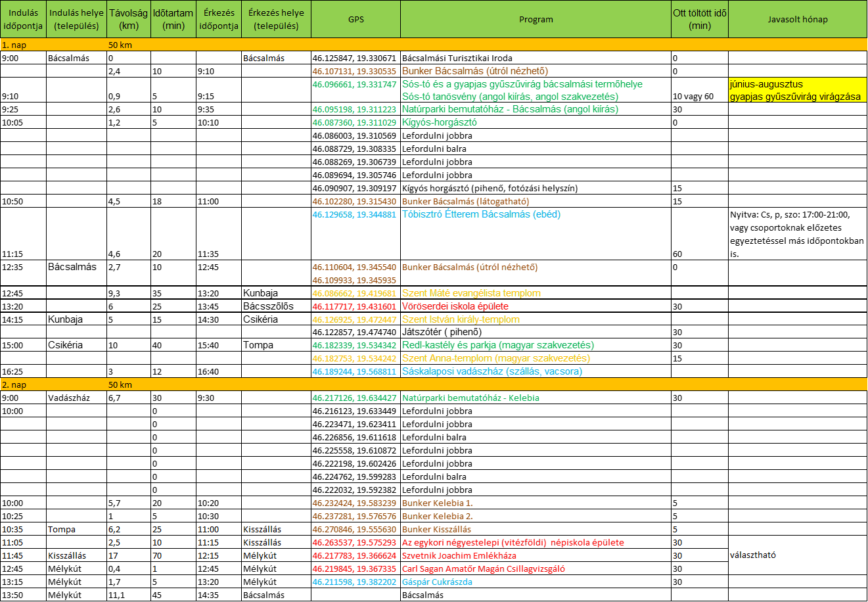
Task: Select the Program column header cell
Action: click(x=536, y=19)
